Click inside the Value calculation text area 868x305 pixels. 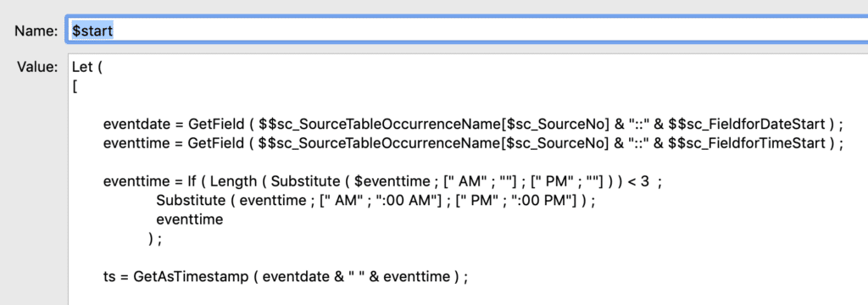[468, 179]
